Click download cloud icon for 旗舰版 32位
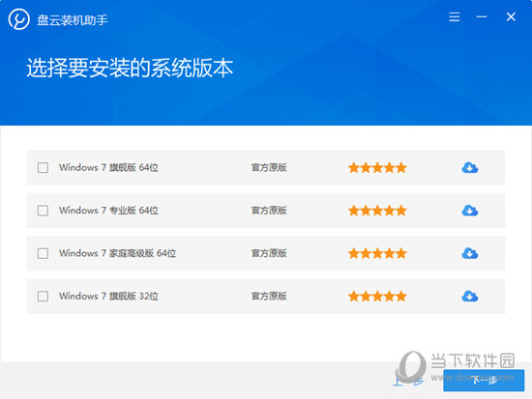Viewport: 532px width, 399px height. click(x=470, y=297)
